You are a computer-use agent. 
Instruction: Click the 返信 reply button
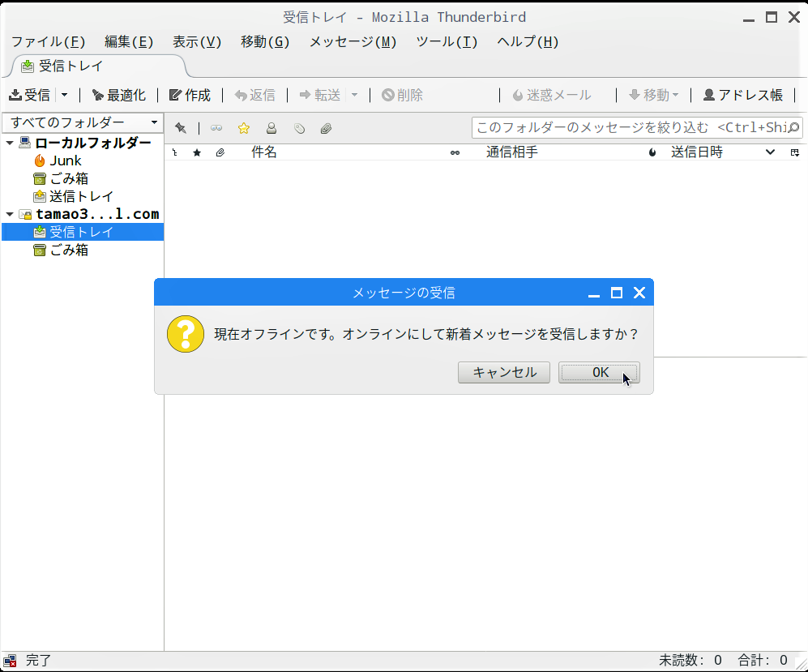[x=255, y=95]
